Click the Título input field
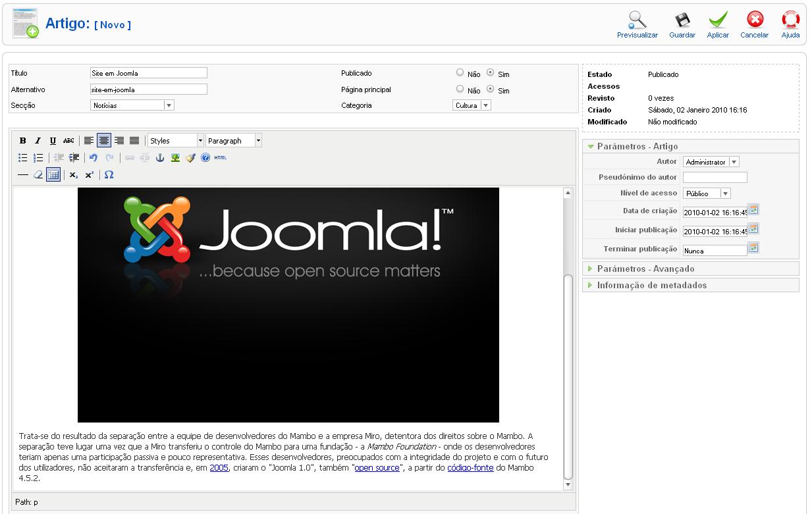This screenshot has width=812, height=514. pyautogui.click(x=149, y=73)
